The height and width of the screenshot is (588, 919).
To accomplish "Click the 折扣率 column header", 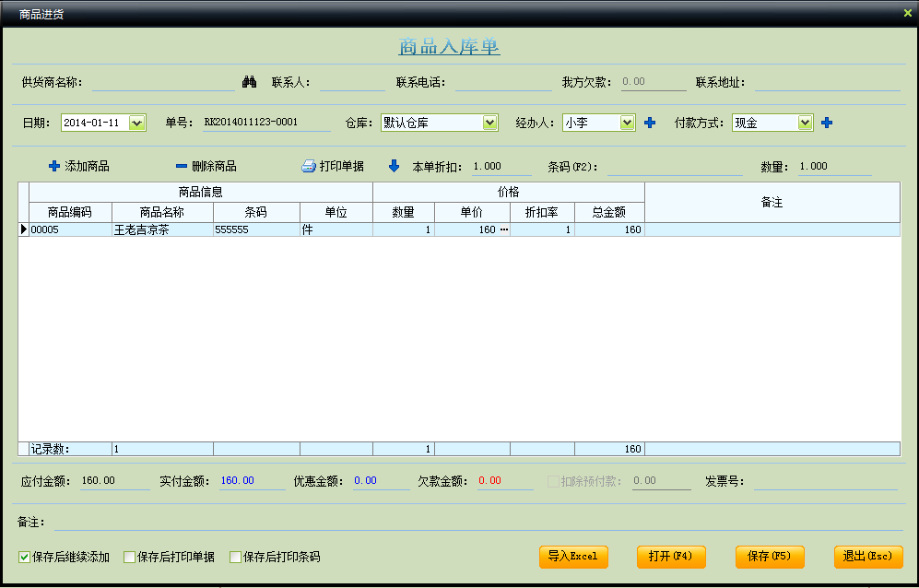I will (542, 212).
